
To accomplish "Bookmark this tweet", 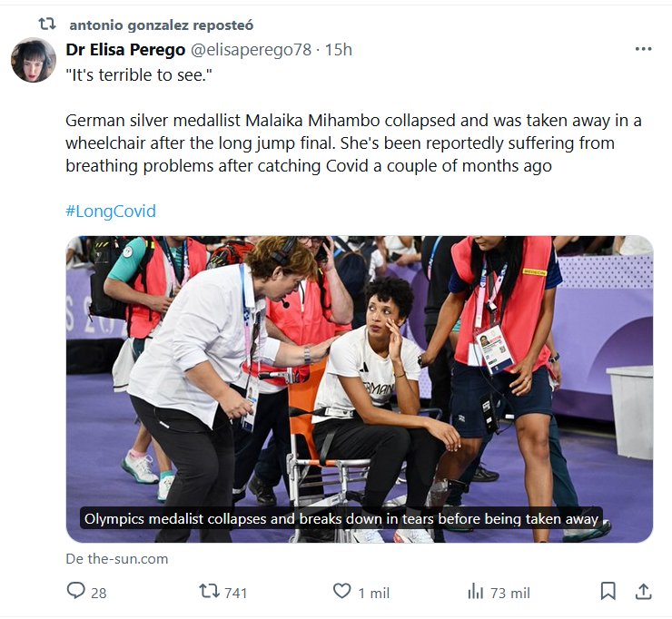I will pyautogui.click(x=608, y=592).
